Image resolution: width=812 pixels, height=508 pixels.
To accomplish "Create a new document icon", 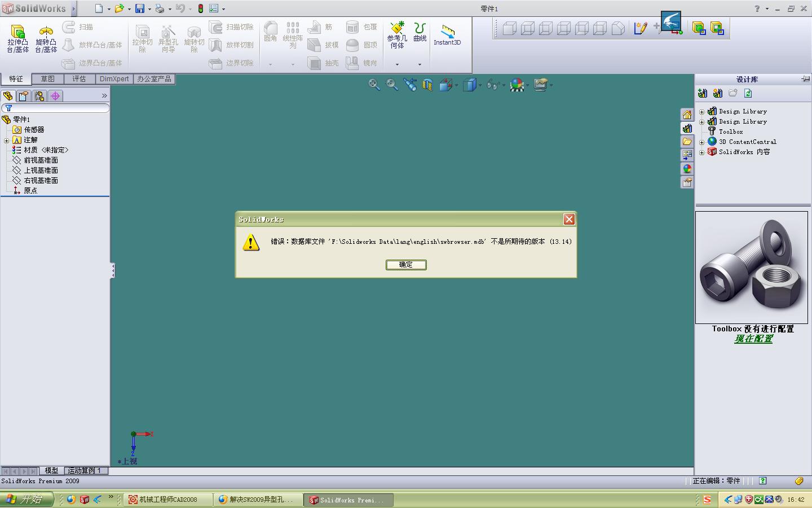I will [99, 8].
